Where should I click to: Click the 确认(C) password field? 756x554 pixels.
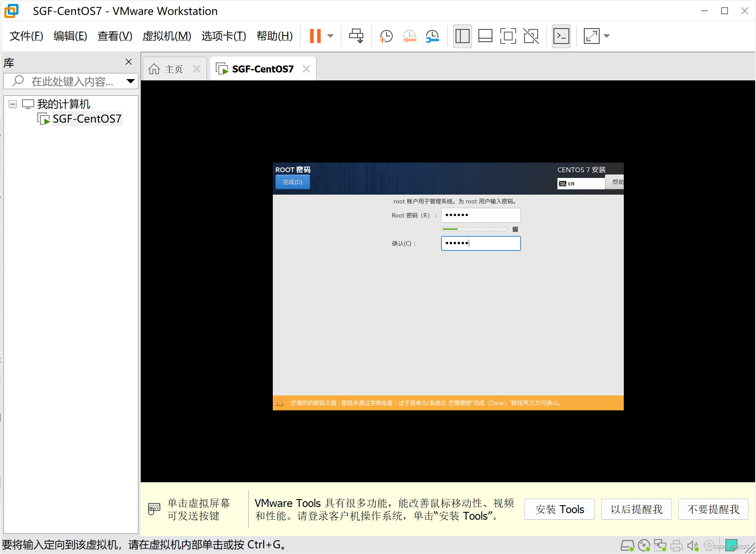coord(481,243)
